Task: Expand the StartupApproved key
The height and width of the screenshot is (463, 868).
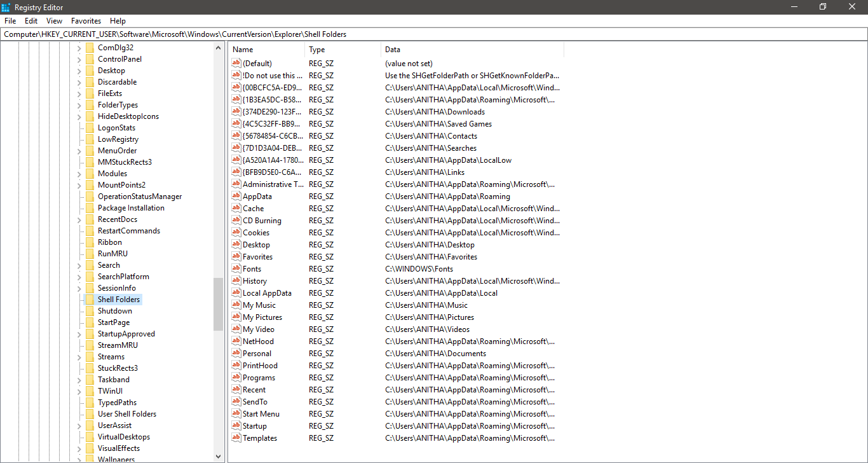Action: [79, 334]
